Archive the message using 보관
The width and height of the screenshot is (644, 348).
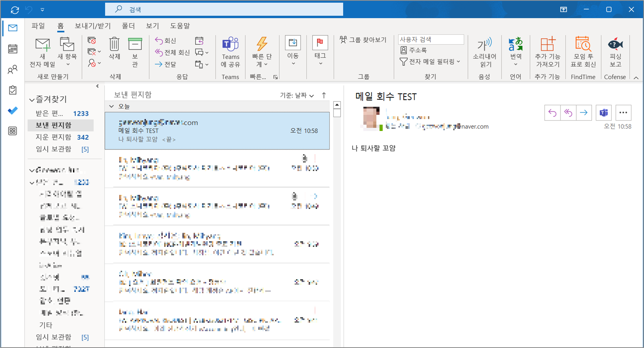coord(135,52)
